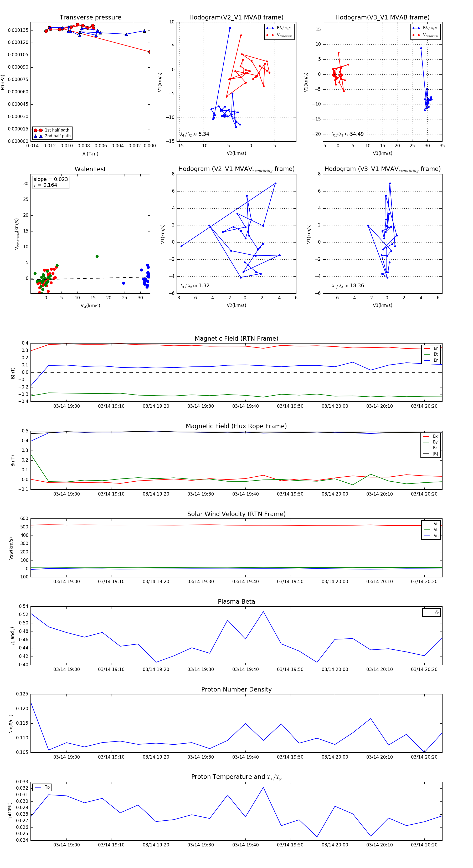Image resolution: width=473 pixels, height=868 pixels.
Task: Click the 'Proton Temperature and Te/Tp' title
Action: (x=236, y=777)
